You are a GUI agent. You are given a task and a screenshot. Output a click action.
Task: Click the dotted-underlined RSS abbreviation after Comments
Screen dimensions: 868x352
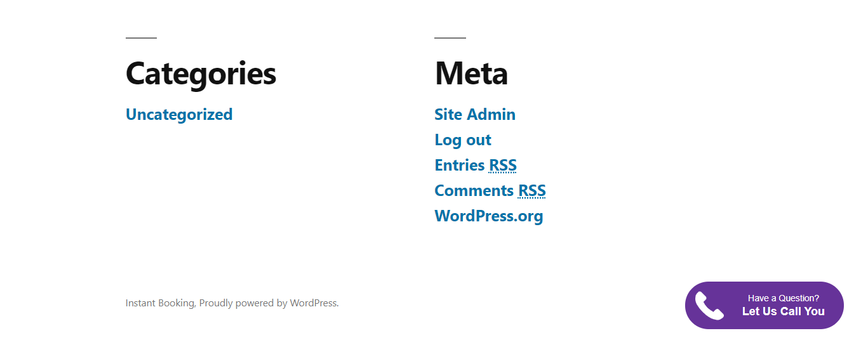tap(532, 191)
